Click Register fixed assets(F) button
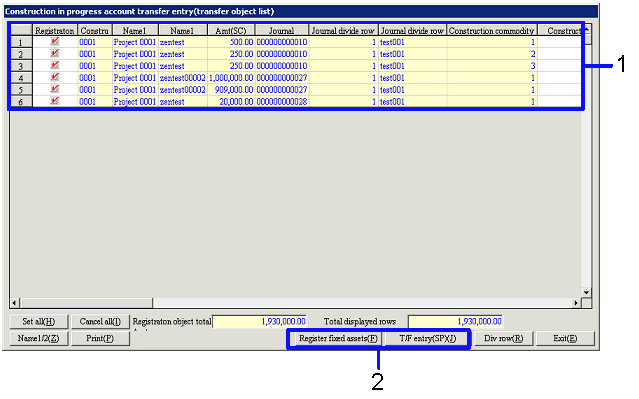Viewport: 639px width, 399px height. (x=338, y=338)
